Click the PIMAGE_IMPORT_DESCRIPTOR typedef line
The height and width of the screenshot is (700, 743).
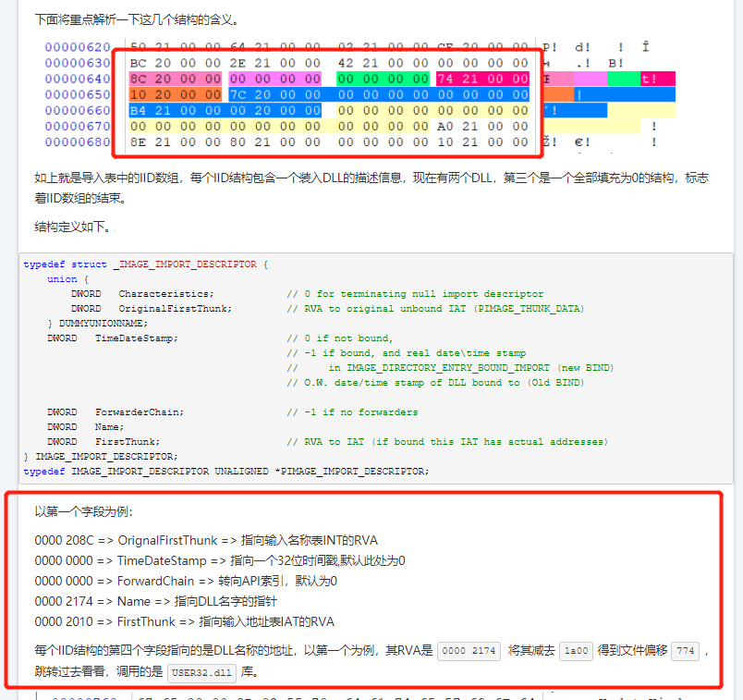click(226, 471)
